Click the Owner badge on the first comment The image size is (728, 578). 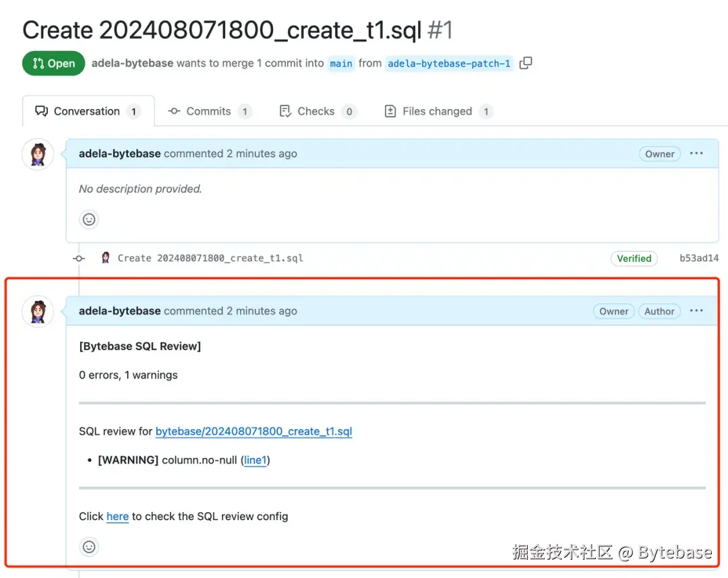pyautogui.click(x=660, y=154)
